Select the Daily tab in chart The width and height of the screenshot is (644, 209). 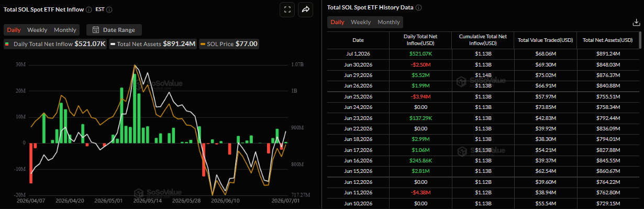pos(14,30)
